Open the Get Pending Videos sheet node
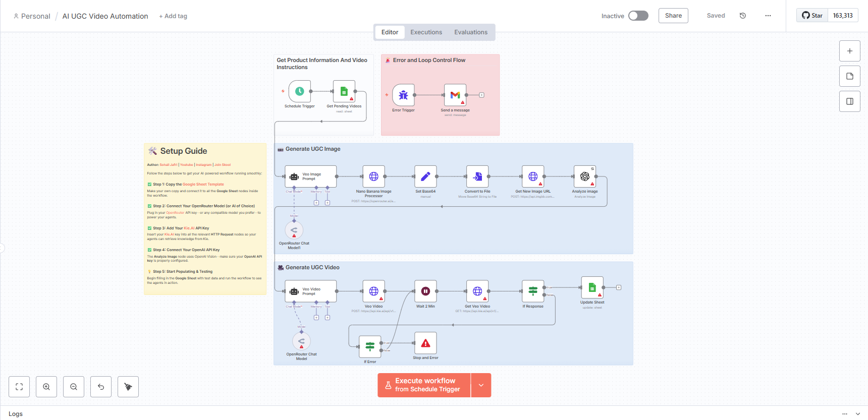The image size is (868, 420). coord(344,91)
